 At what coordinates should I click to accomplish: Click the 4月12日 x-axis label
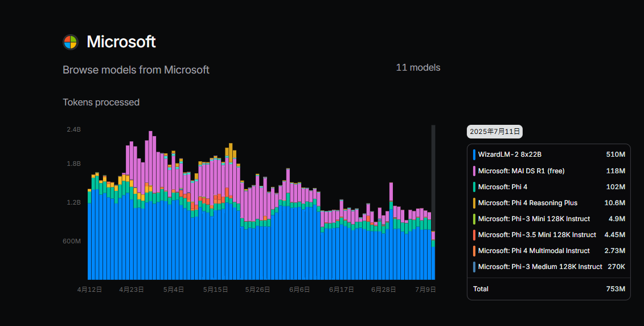click(89, 290)
